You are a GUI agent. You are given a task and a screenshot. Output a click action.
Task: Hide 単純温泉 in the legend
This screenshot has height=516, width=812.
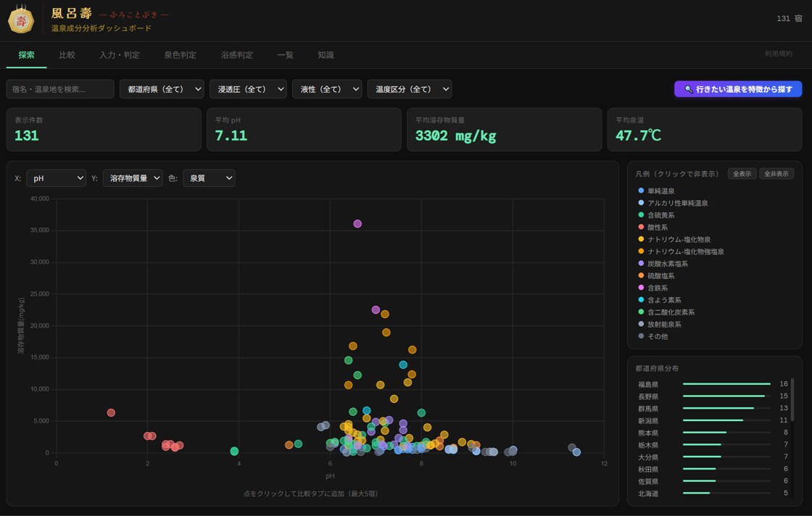[x=656, y=191]
